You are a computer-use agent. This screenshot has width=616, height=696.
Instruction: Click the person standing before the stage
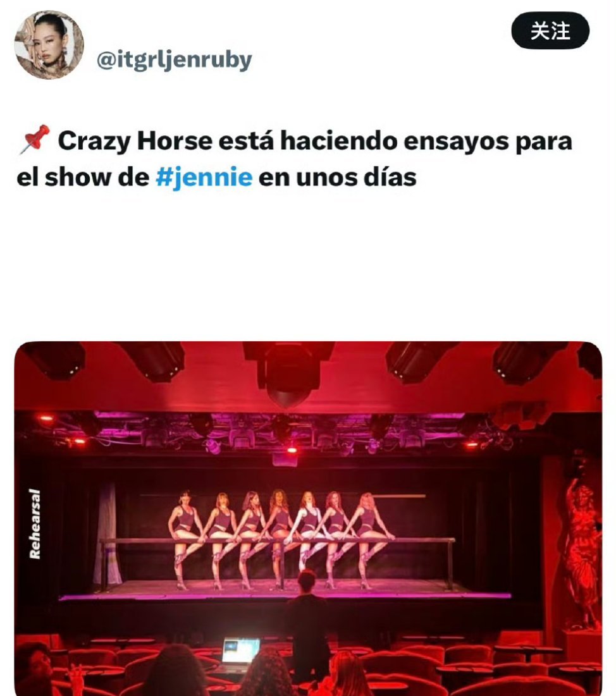point(307,621)
